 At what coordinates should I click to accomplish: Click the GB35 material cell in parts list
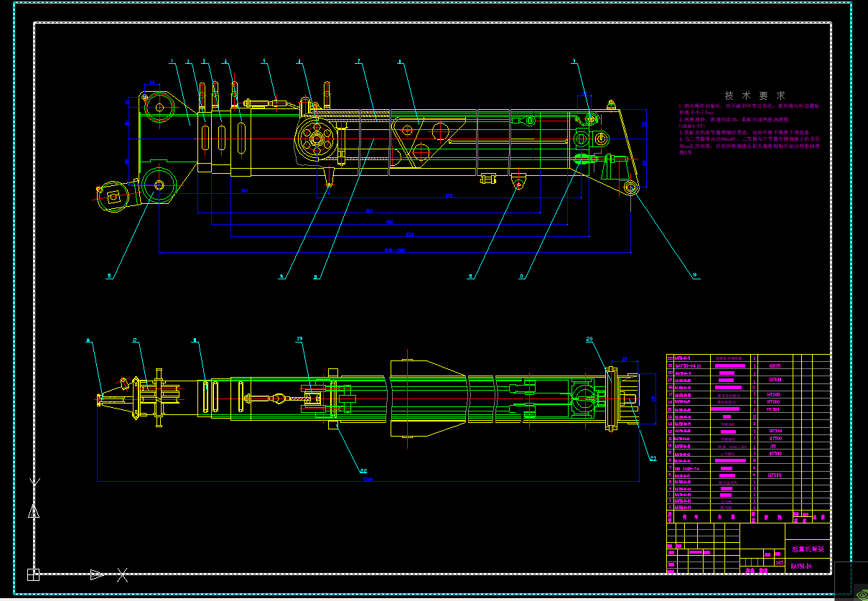click(x=774, y=365)
